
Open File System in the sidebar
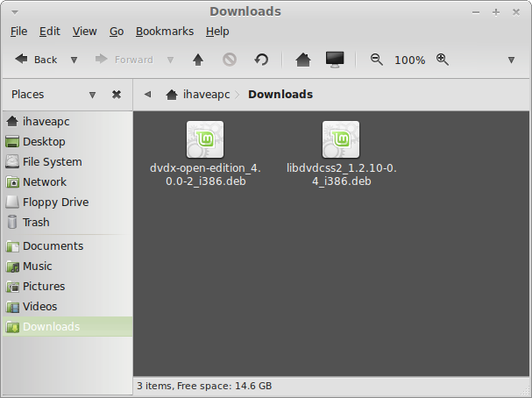(x=67, y=162)
